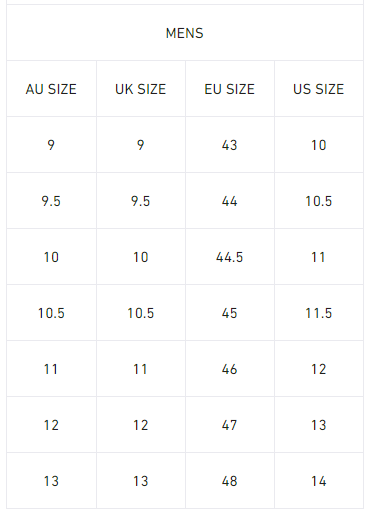Select US size 10.5 cell
This screenshot has width=369, height=518.
[318, 201]
